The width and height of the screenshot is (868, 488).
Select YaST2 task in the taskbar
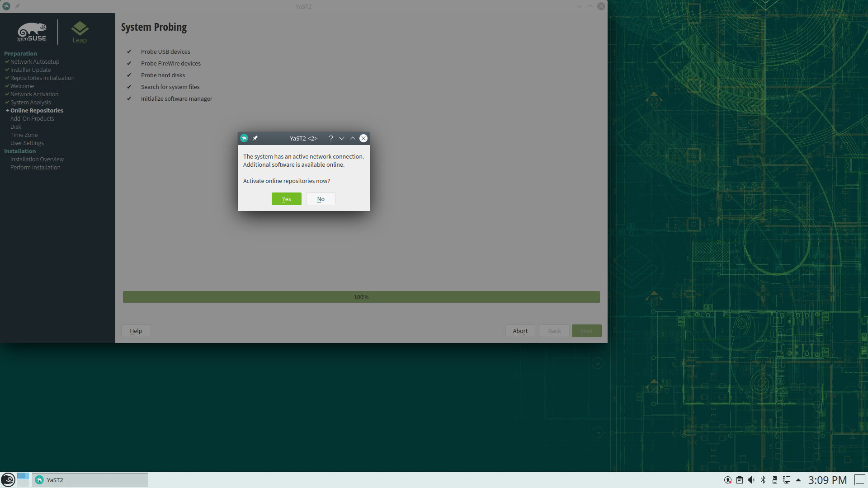click(x=90, y=480)
